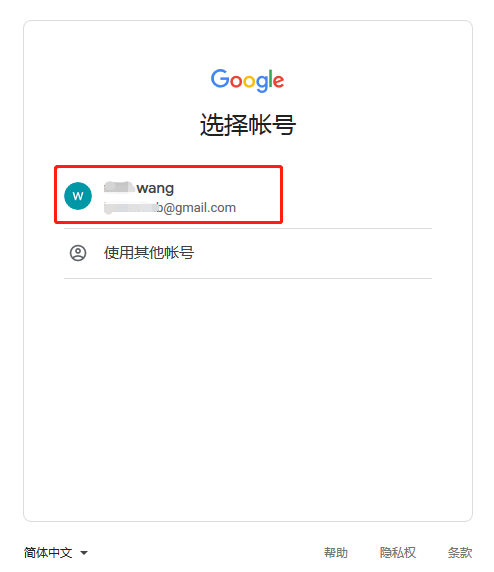Viewport: 494px width, 572px height.
Task: Click the small triangle arrow after 简体中文
Action: [x=84, y=553]
